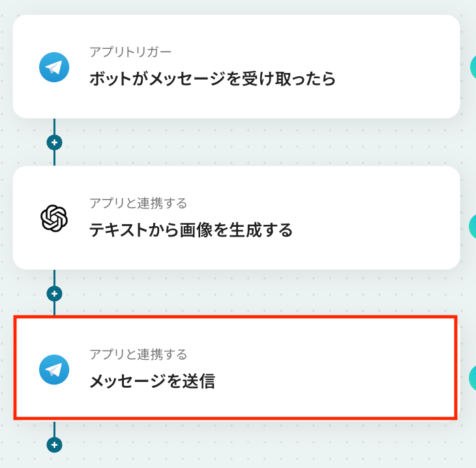Click teal status circle beside image generation card
The image size is (476, 468).
473,226
